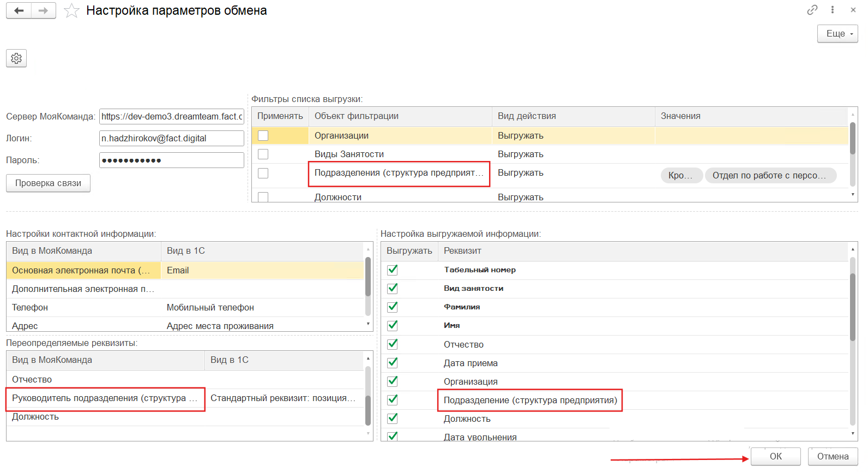Add this form to favorites with the star
Image resolution: width=868 pixels, height=472 pixels.
(71, 11)
